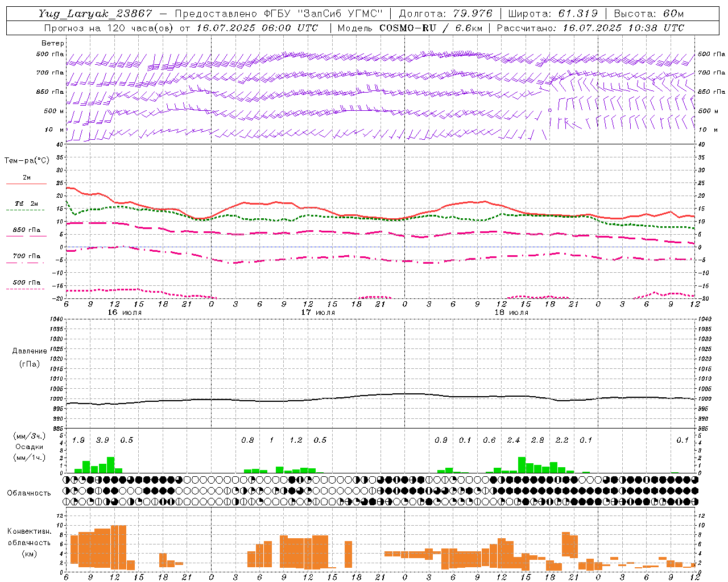Click the 0.6 precipitation total
The height and width of the screenshot is (582, 728).
point(489,440)
